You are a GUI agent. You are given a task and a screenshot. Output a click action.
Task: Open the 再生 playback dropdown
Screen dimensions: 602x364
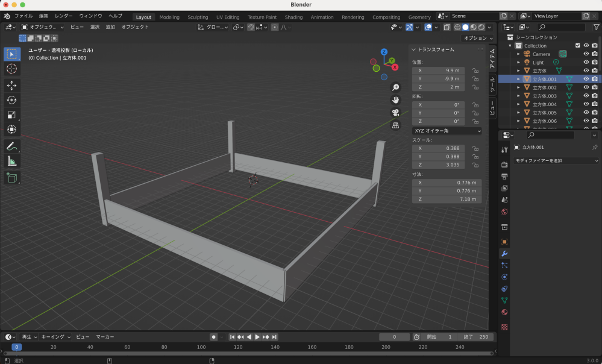click(x=29, y=337)
